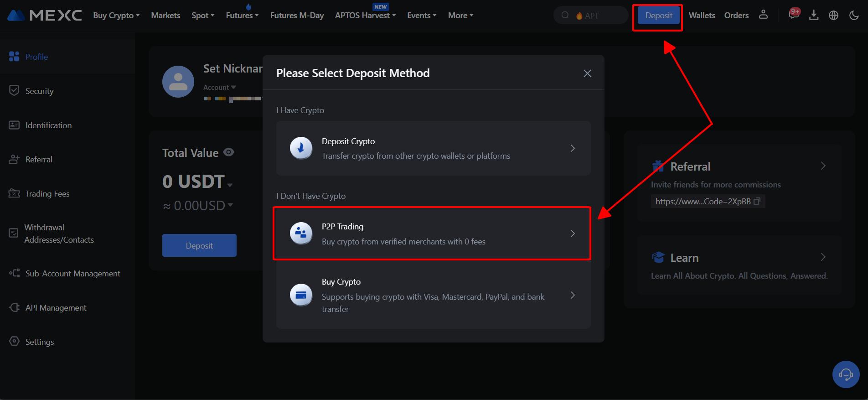The height and width of the screenshot is (400, 868).
Task: Click the profile avatar picture
Action: 178,82
